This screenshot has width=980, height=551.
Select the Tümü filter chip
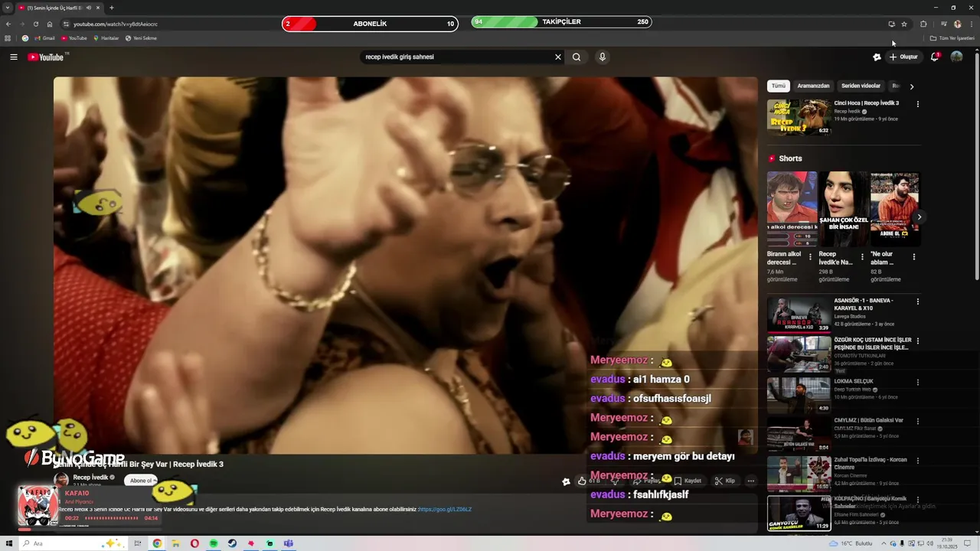[778, 86]
